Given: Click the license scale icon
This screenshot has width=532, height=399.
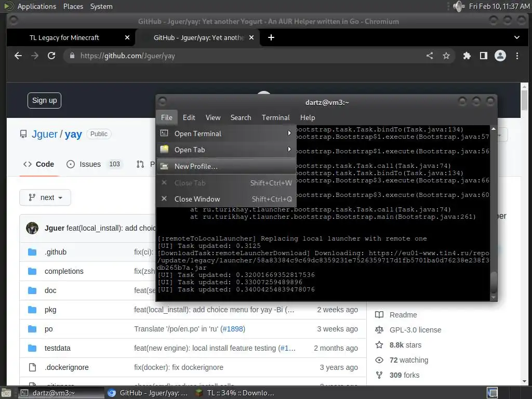Looking at the screenshot, I should (x=379, y=330).
